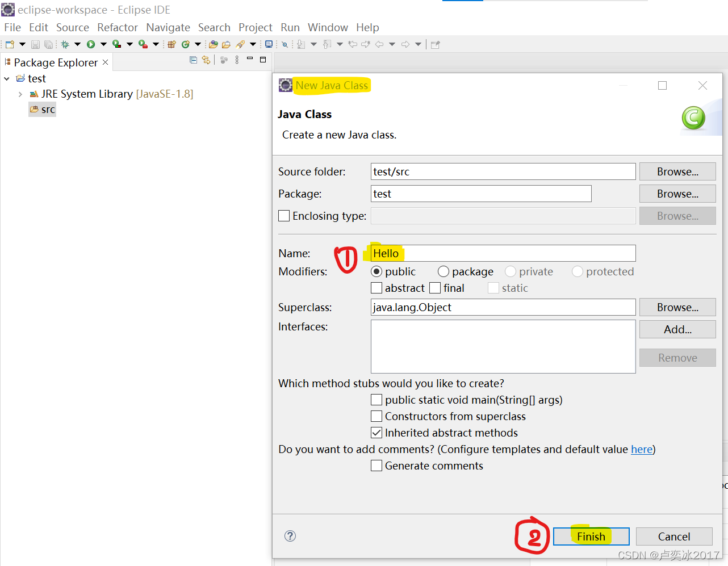Collapse the test project tree node

[7, 79]
